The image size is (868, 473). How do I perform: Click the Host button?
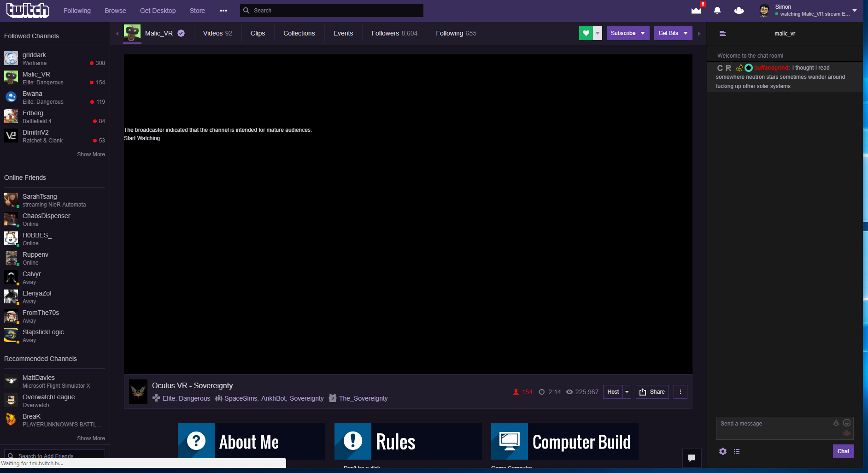(x=613, y=392)
